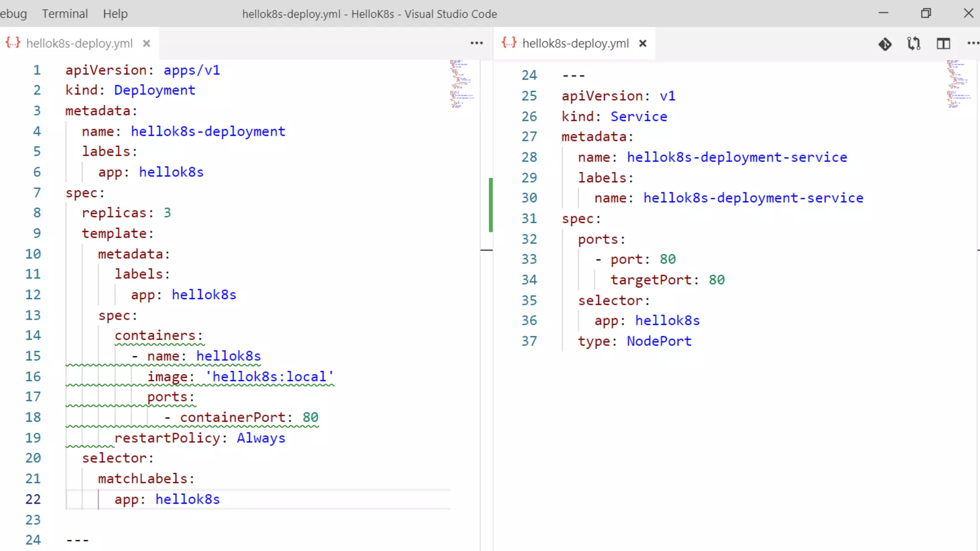Open the Help menu
The height and width of the screenshot is (551, 980).
pos(115,14)
